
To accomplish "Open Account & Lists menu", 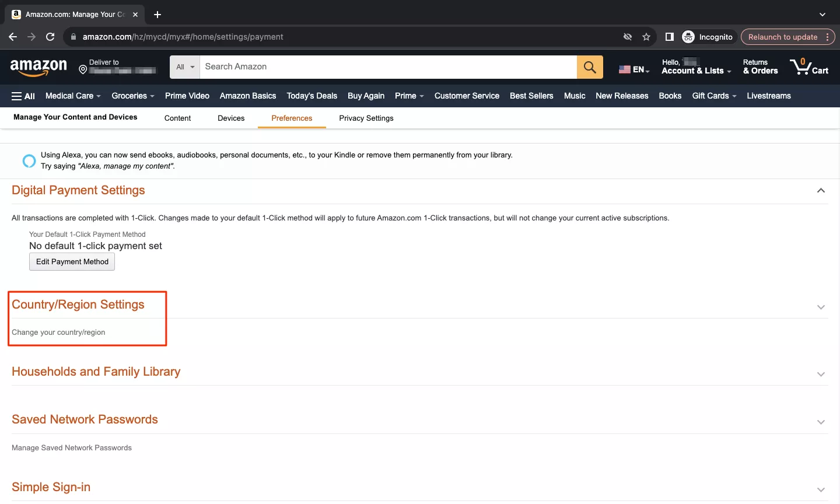I will pyautogui.click(x=696, y=66).
